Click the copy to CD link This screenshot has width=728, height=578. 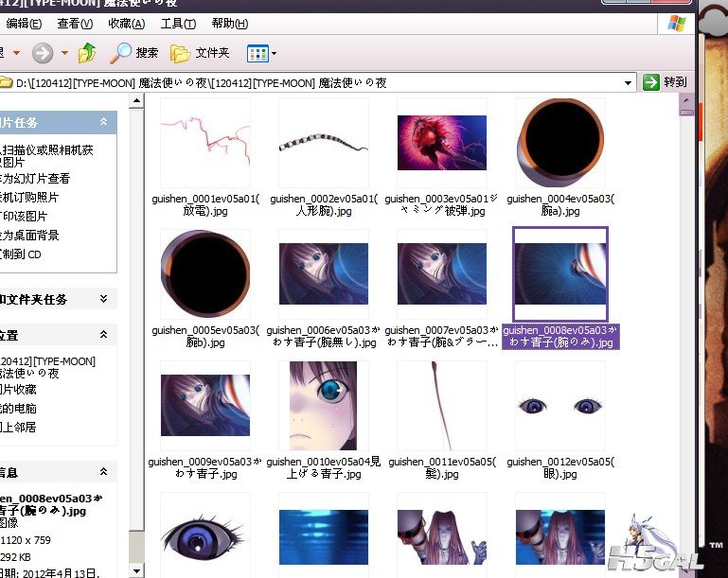21,254
